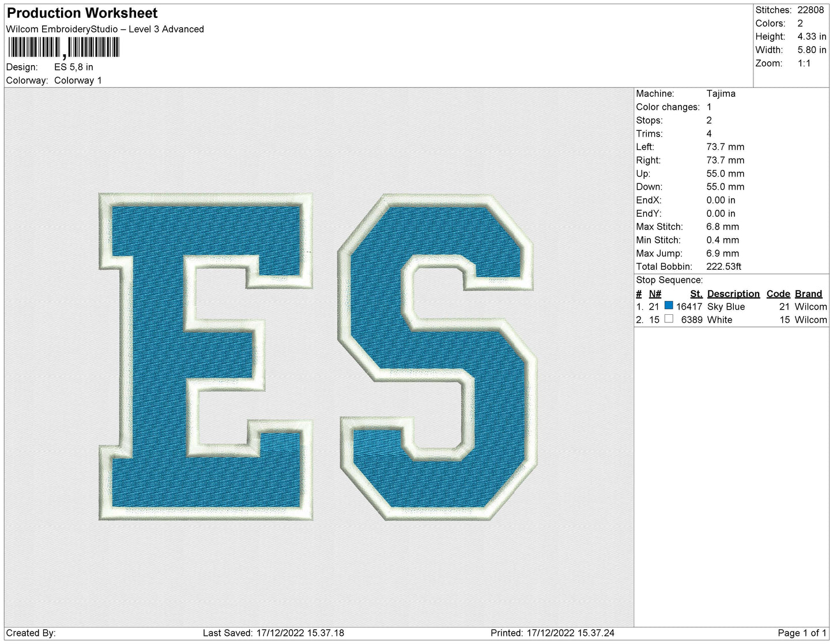
Task: Click 'Wilcom' brand in the Sky Blue row
Action: (811, 307)
